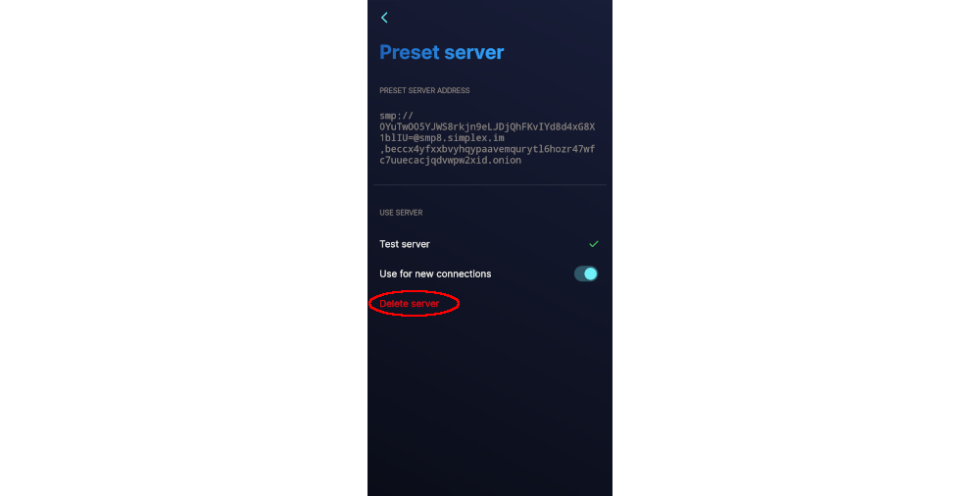Go back using the top chevron arrow
This screenshot has width=980, height=496.
384,18
